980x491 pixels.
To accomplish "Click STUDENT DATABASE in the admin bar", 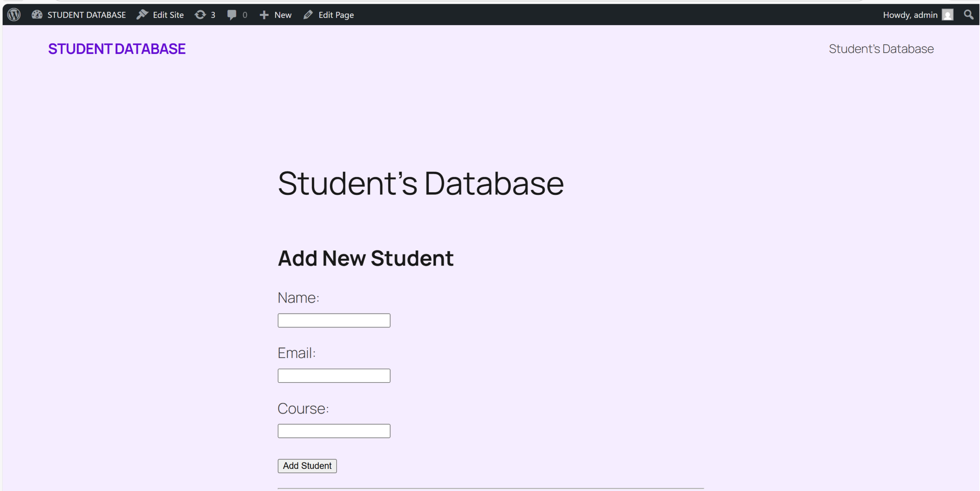I will tap(86, 15).
